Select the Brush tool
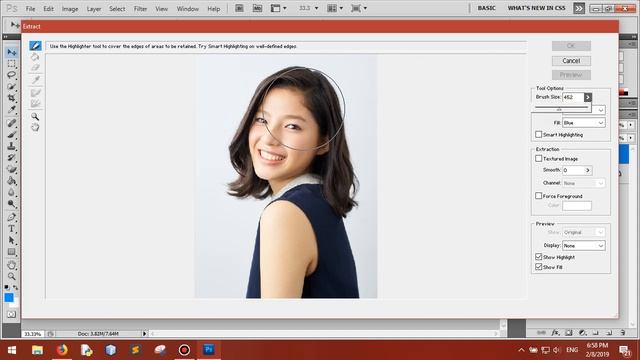The width and height of the screenshot is (640, 360). pos(11,134)
